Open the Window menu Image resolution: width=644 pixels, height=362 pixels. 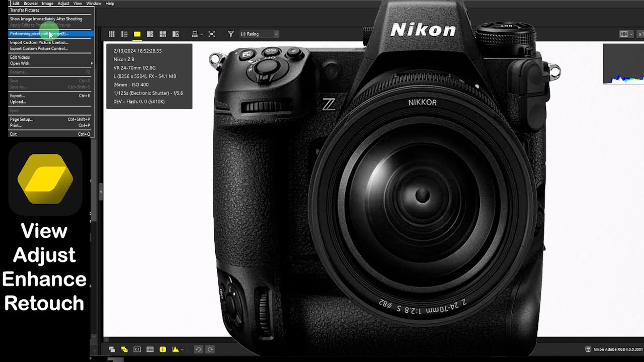click(x=94, y=3)
